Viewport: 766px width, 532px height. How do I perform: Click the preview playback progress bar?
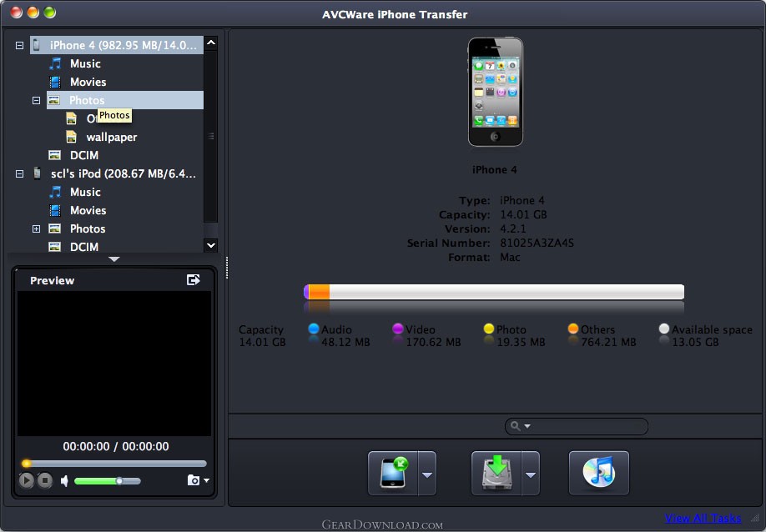pos(114,464)
